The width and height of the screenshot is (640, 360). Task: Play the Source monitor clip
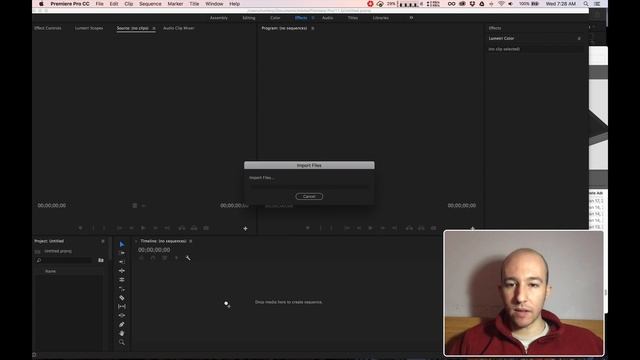[x=143, y=228]
